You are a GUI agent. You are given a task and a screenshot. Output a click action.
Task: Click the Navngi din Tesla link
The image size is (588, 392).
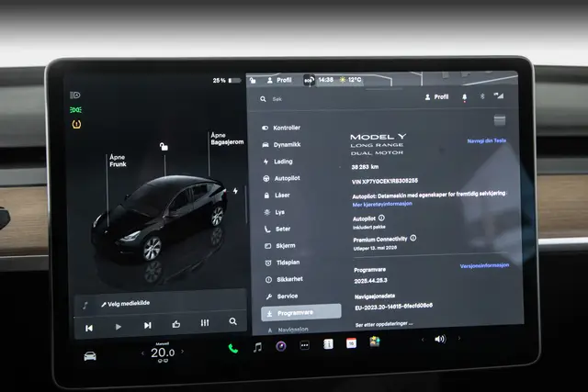coord(486,140)
